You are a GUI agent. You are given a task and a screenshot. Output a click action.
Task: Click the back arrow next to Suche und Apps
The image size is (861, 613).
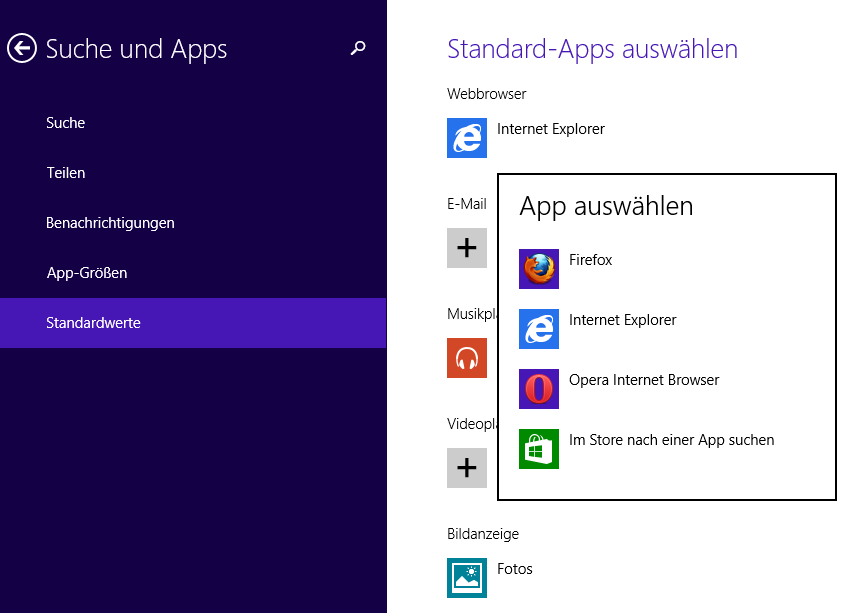(22, 48)
